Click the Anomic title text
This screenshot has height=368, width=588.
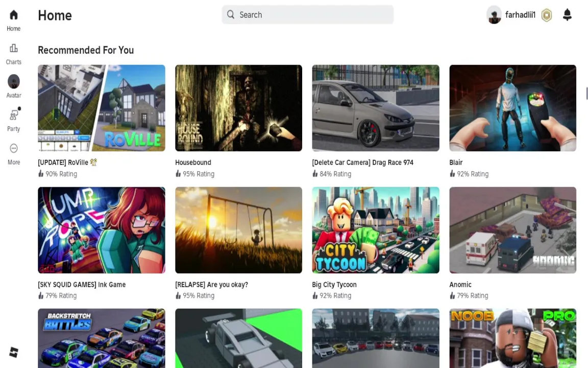pos(460,285)
